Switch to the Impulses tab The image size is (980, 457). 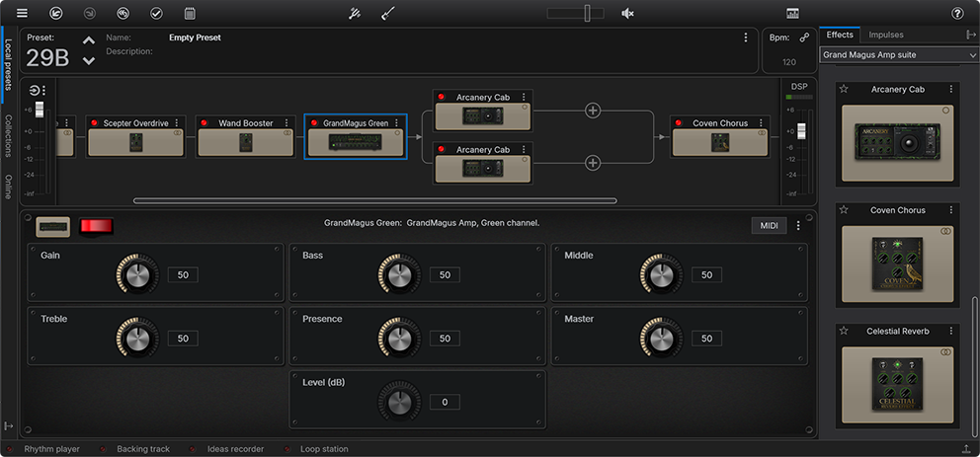tap(885, 35)
